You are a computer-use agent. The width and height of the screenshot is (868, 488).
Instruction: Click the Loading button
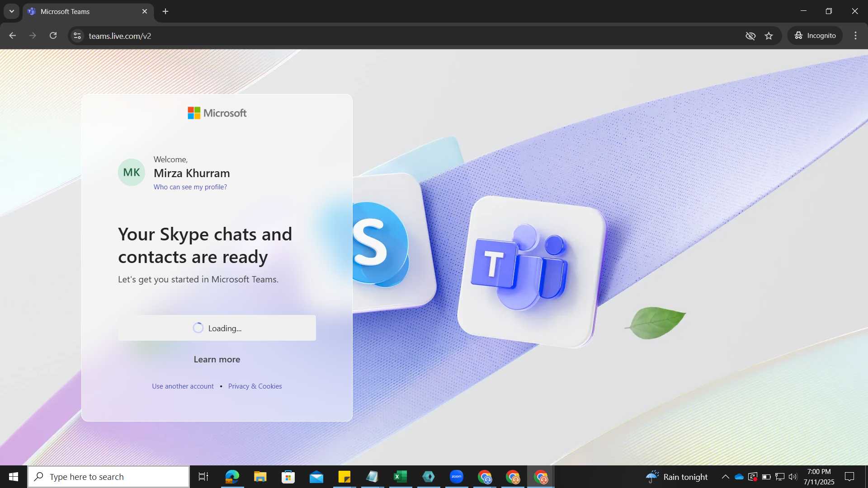pos(217,328)
